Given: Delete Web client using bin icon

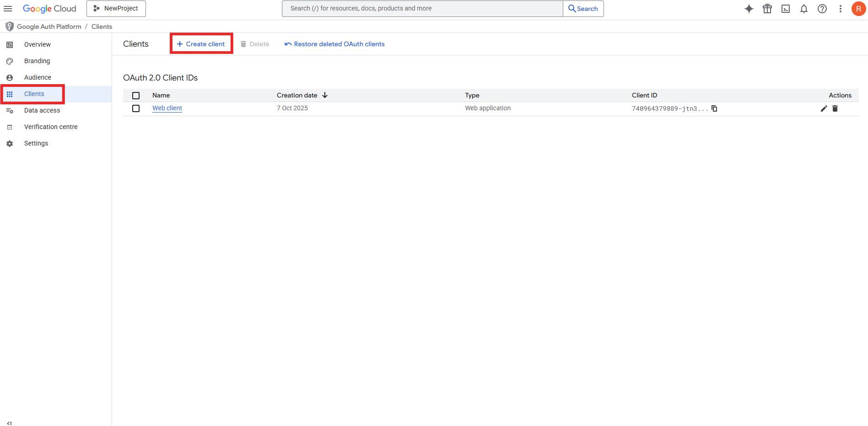Looking at the screenshot, I should click(x=835, y=108).
